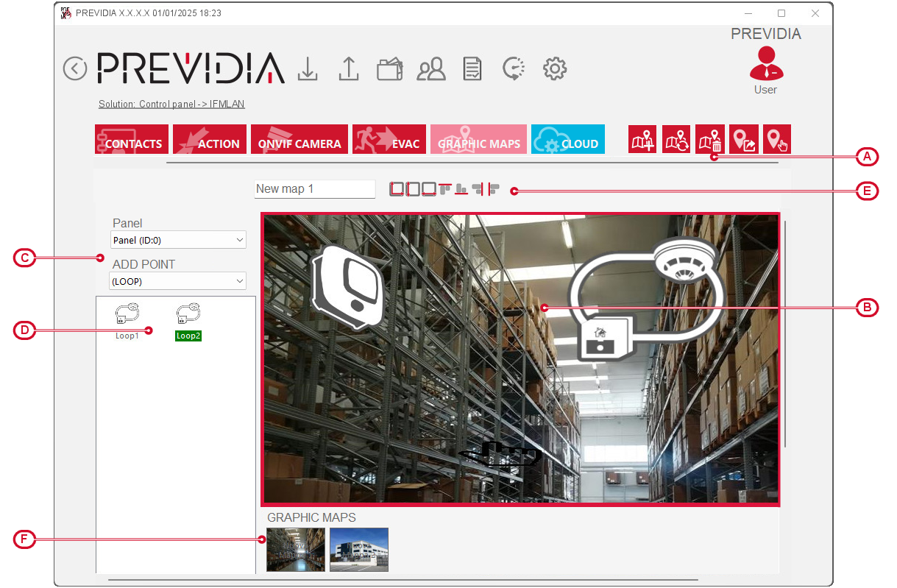The image size is (897, 588).
Task: Click the download icon in the top toolbar
Action: (308, 69)
